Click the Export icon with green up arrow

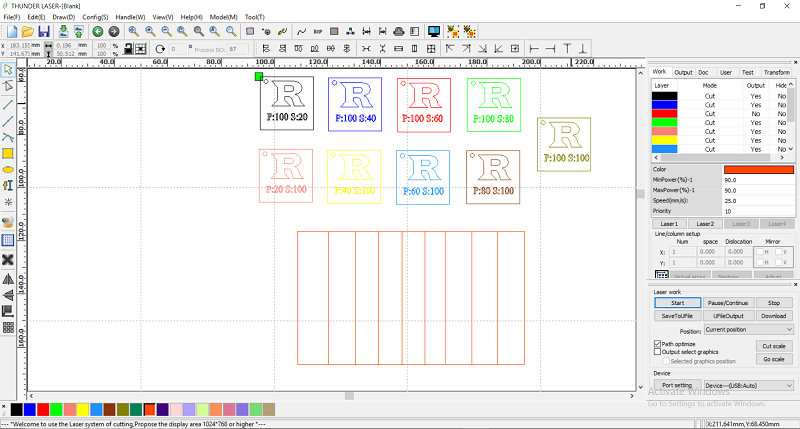click(x=79, y=32)
